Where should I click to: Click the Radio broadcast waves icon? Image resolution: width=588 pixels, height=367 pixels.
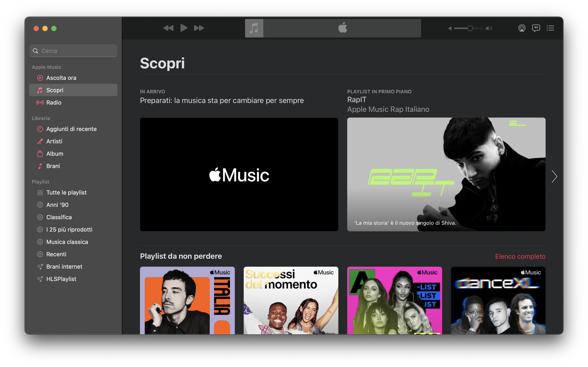pos(40,103)
